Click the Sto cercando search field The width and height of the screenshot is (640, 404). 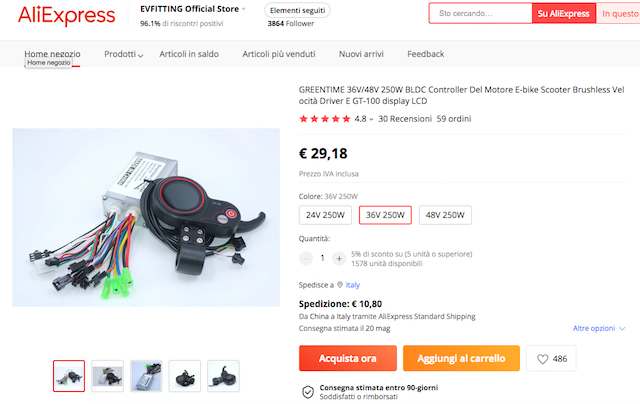pyautogui.click(x=480, y=13)
